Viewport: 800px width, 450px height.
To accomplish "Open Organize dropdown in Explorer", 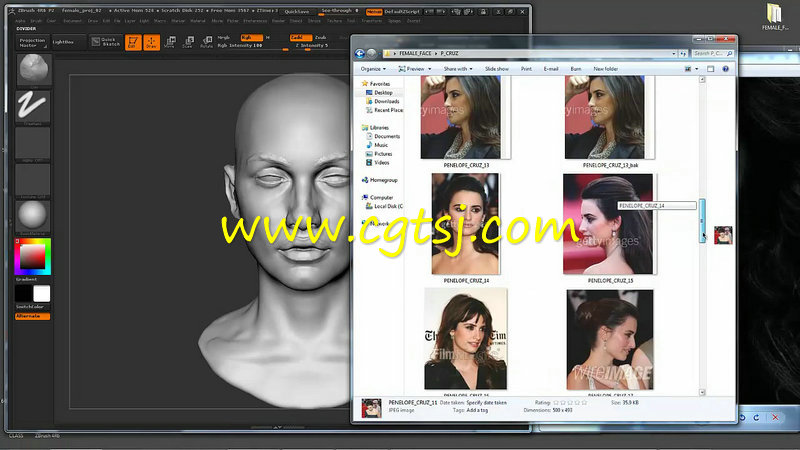I will click(373, 69).
